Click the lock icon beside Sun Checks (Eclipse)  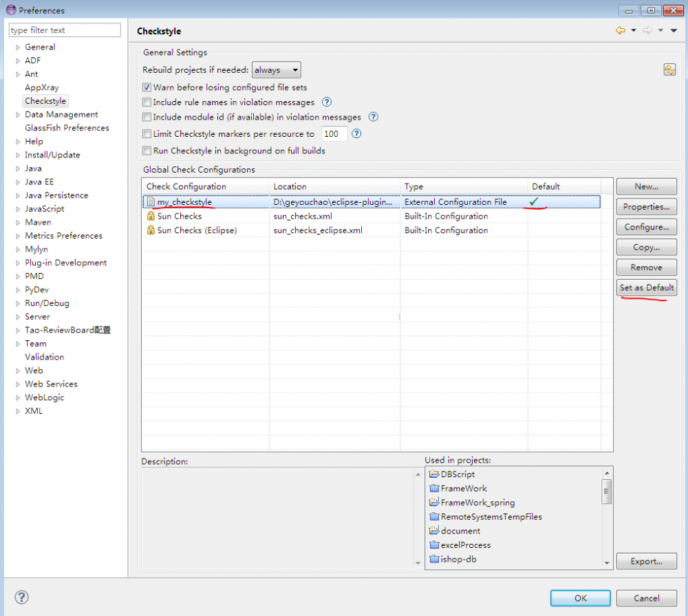pos(151,230)
